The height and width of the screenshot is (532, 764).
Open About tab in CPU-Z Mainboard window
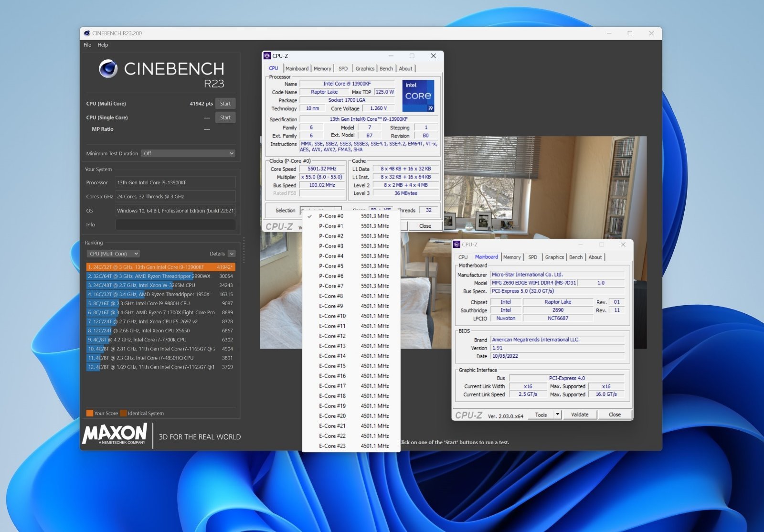tap(595, 257)
